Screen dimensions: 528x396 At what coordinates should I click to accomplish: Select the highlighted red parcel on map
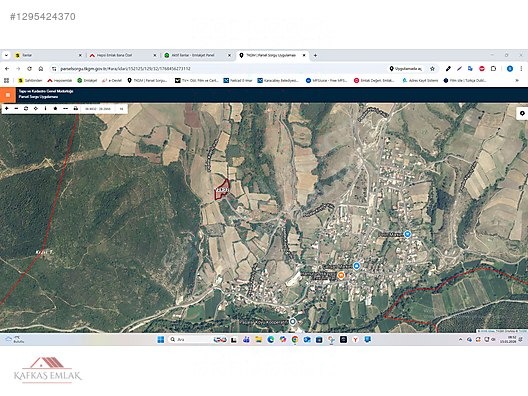[222, 190]
